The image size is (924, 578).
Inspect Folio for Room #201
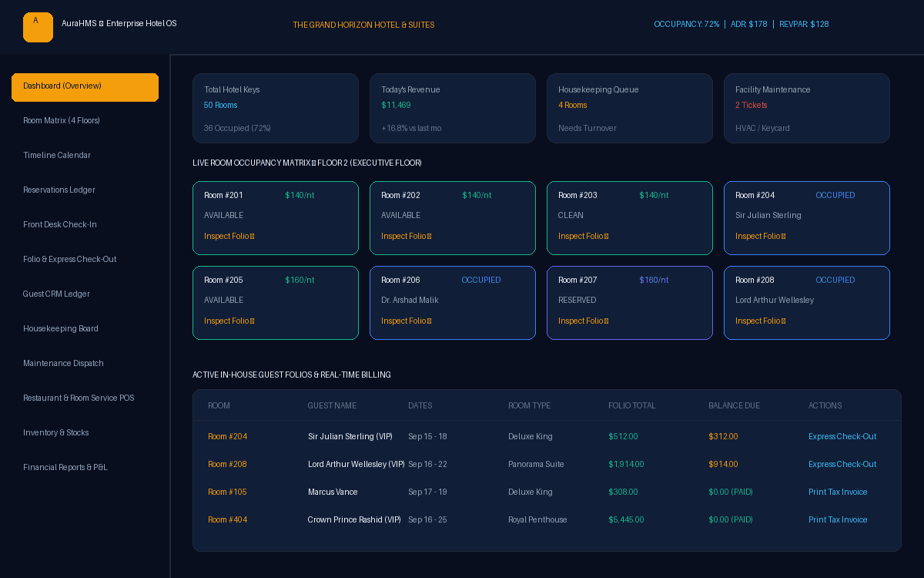pyautogui.click(x=229, y=237)
